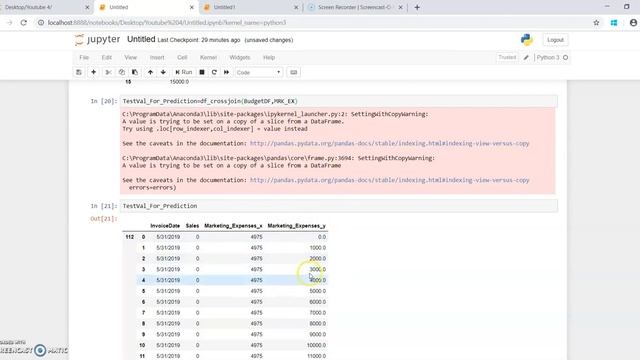This screenshot has height=360, width=640.
Task: Click the pencil edit mode icon
Action: 526,58
